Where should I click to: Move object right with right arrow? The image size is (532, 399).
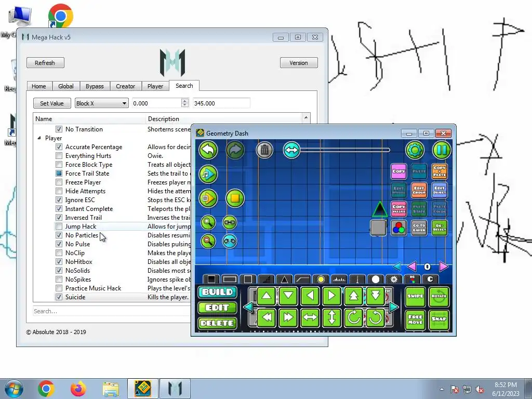click(331, 296)
